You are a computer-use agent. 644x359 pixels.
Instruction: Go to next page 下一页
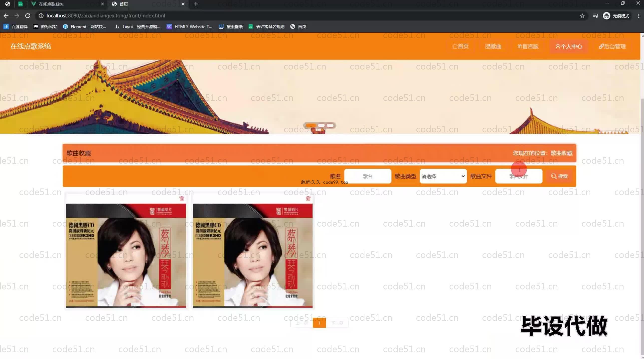coord(337,323)
